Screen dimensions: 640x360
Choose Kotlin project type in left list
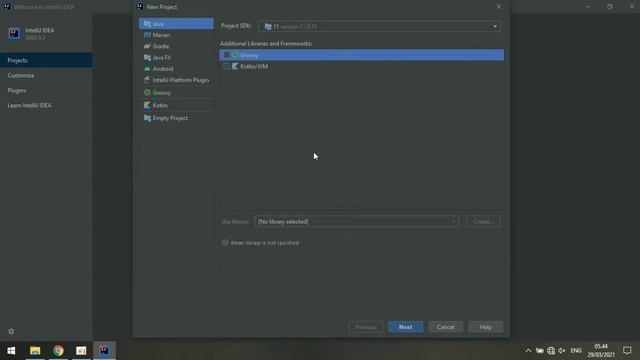pyautogui.click(x=176, y=105)
